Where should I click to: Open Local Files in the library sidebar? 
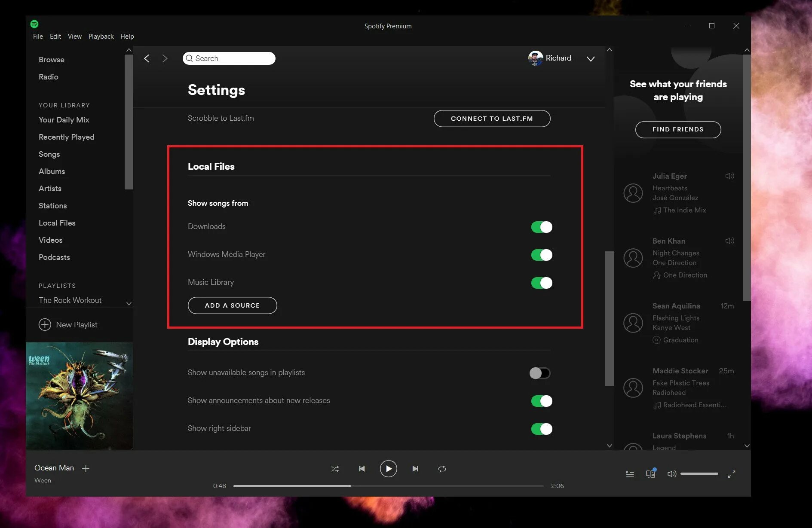57,223
